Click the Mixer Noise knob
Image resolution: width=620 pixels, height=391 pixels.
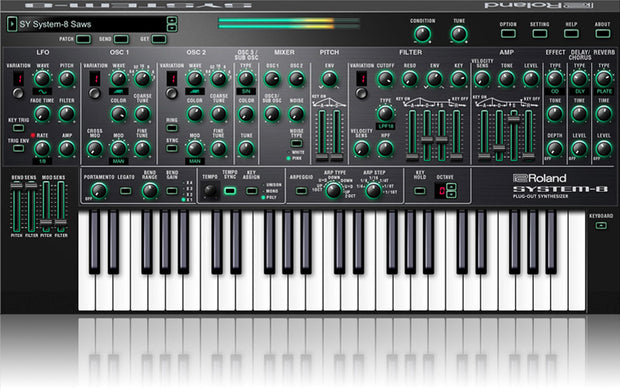[296, 114]
